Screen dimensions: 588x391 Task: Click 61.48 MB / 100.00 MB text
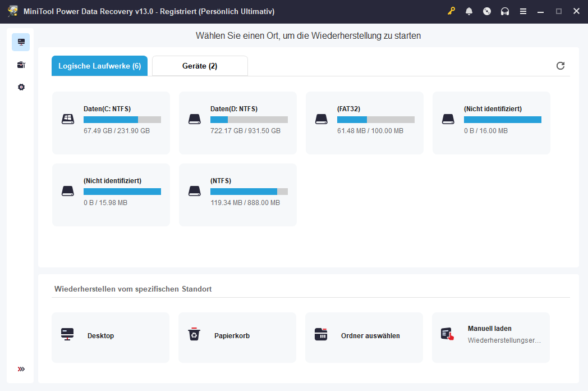[x=370, y=131]
